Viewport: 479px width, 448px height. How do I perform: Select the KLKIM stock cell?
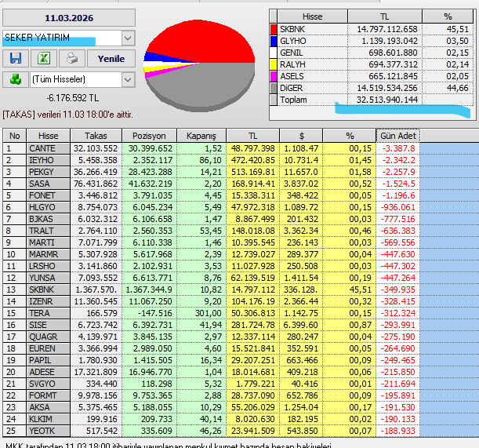coord(49,419)
